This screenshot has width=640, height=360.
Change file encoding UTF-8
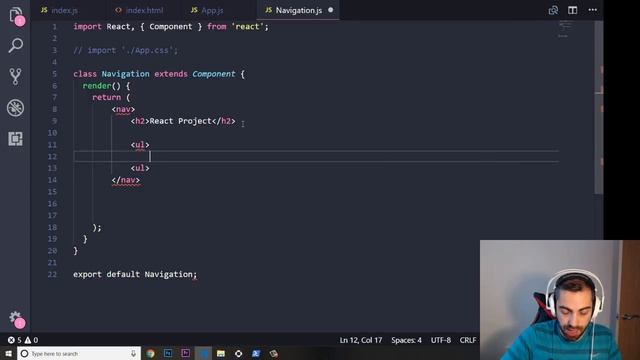click(x=440, y=340)
